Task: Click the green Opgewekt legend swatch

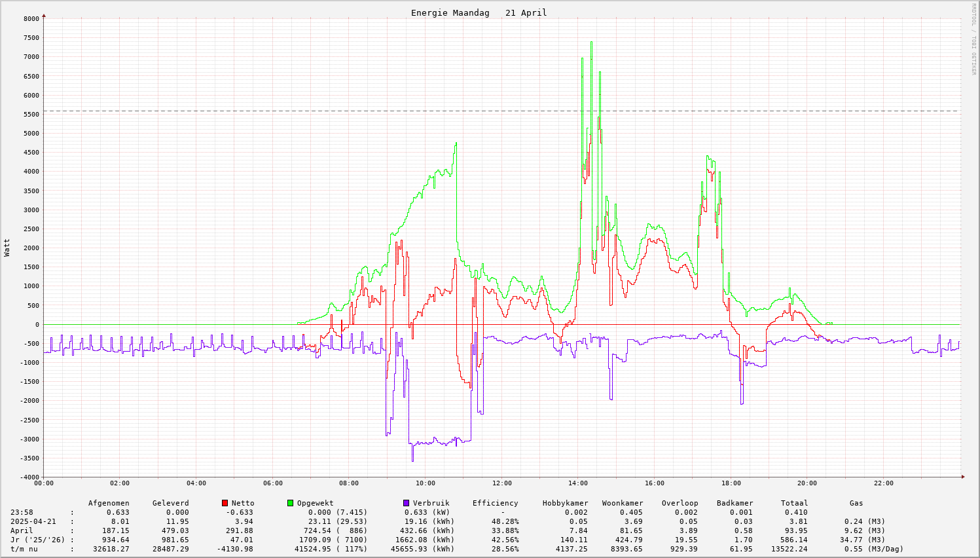Action: pos(290,503)
